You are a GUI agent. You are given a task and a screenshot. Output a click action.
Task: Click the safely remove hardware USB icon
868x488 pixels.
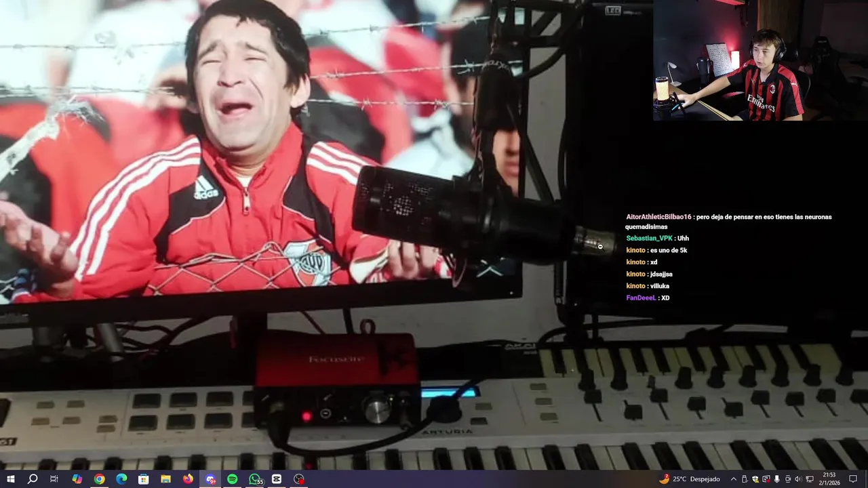[x=745, y=479]
